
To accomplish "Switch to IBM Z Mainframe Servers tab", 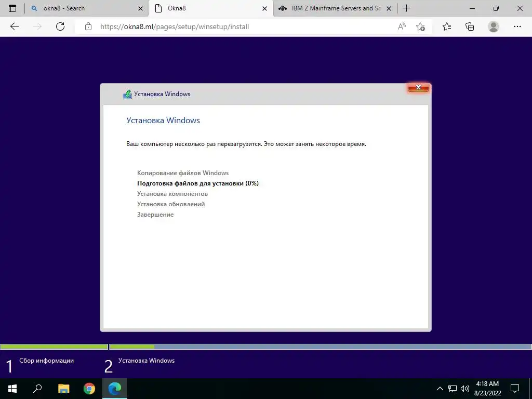I will (335, 8).
